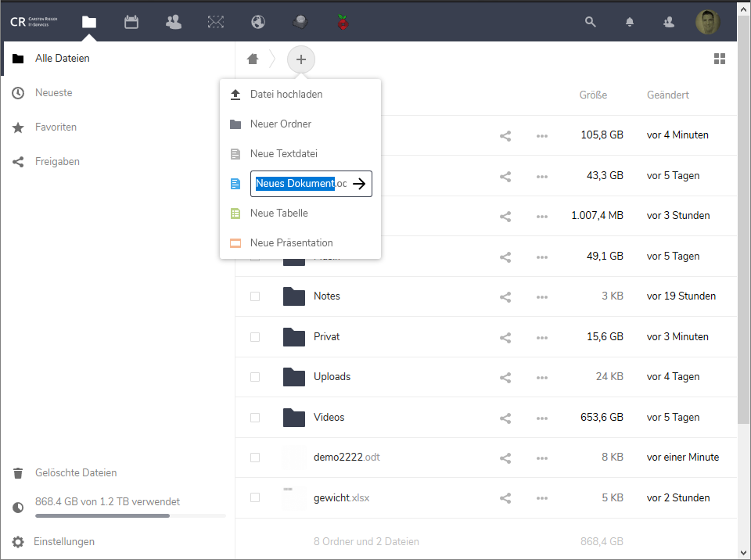
Task: Open the home breadcrumb folder icon
Action: click(x=252, y=58)
